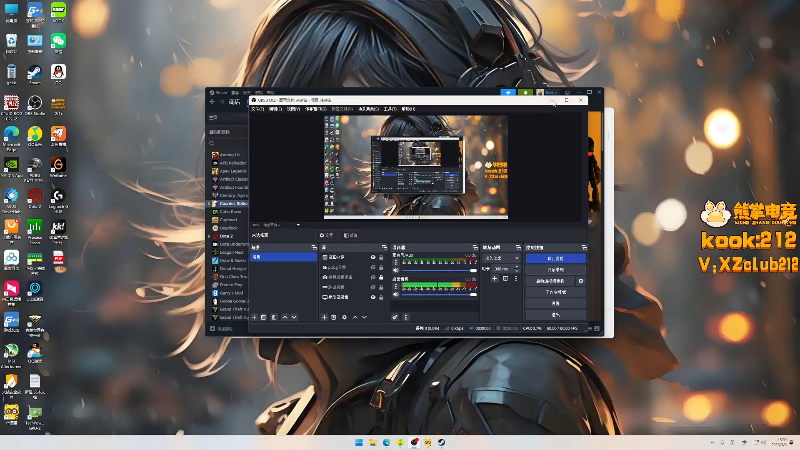Pop out the Audio Mixer dock panel icon
This screenshot has width=800, height=450.
[x=475, y=247]
